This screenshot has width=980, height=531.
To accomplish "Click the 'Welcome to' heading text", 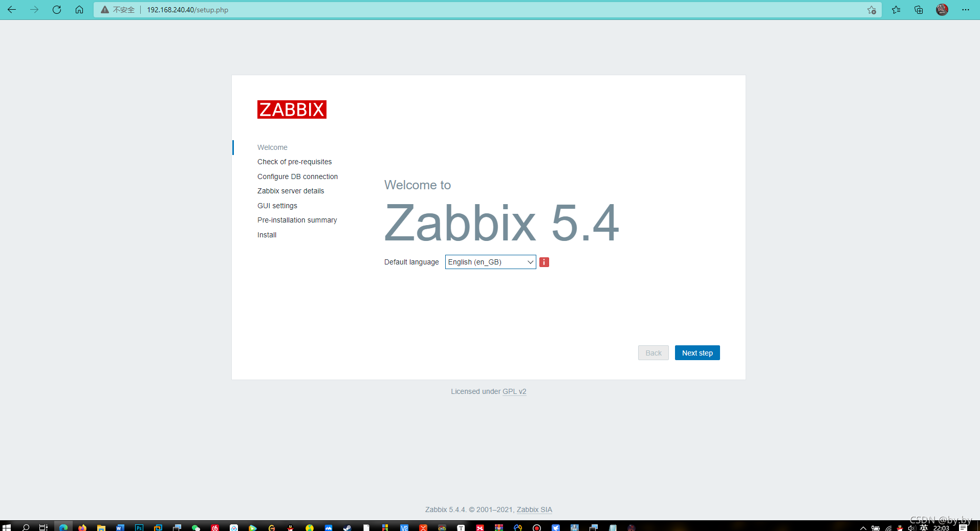I will click(x=418, y=185).
